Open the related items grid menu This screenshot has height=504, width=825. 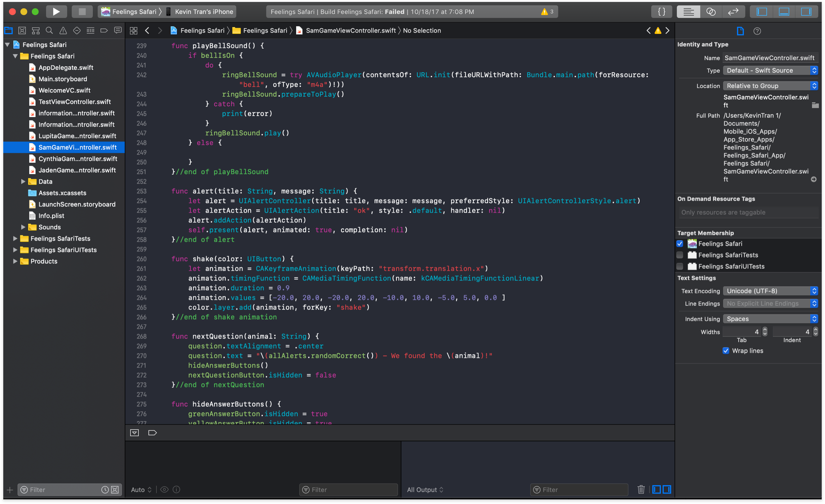133,31
